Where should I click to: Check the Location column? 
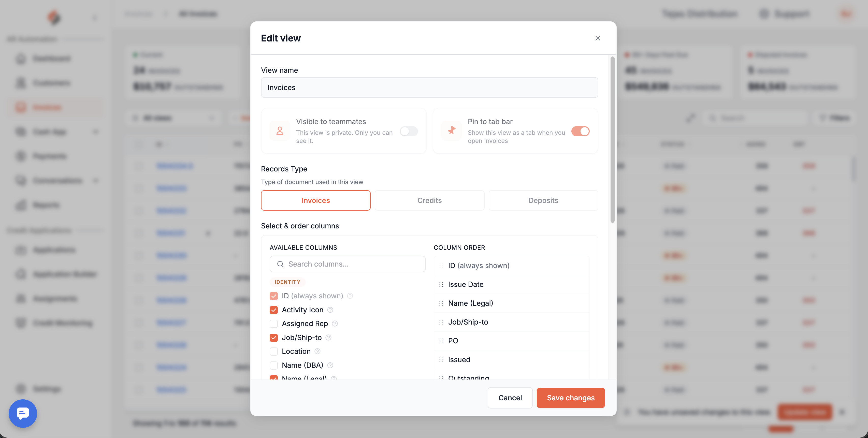[274, 352]
